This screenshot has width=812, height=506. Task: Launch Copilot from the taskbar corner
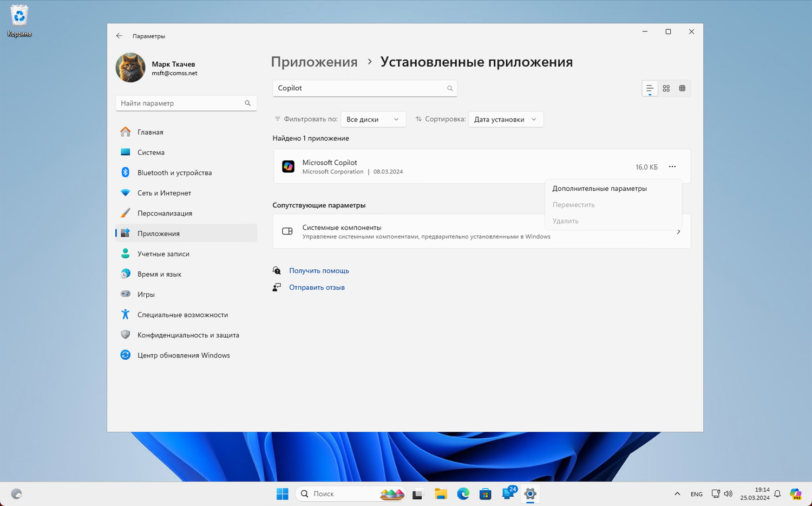click(x=796, y=494)
